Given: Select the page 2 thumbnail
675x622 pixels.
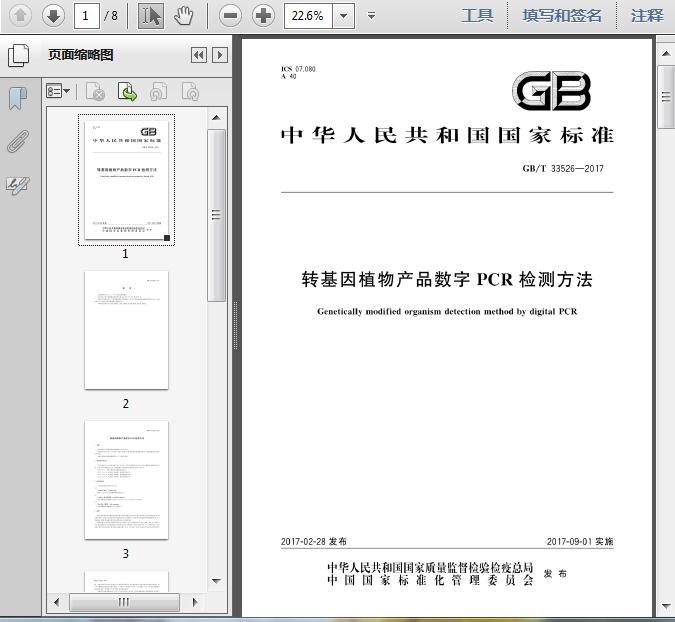Looking at the screenshot, I should click(x=126, y=330).
